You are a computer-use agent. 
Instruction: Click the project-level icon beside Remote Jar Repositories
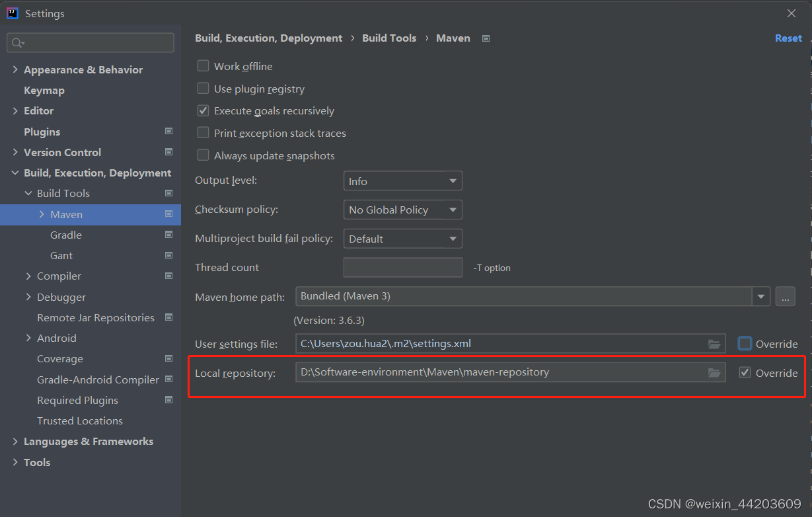168,317
